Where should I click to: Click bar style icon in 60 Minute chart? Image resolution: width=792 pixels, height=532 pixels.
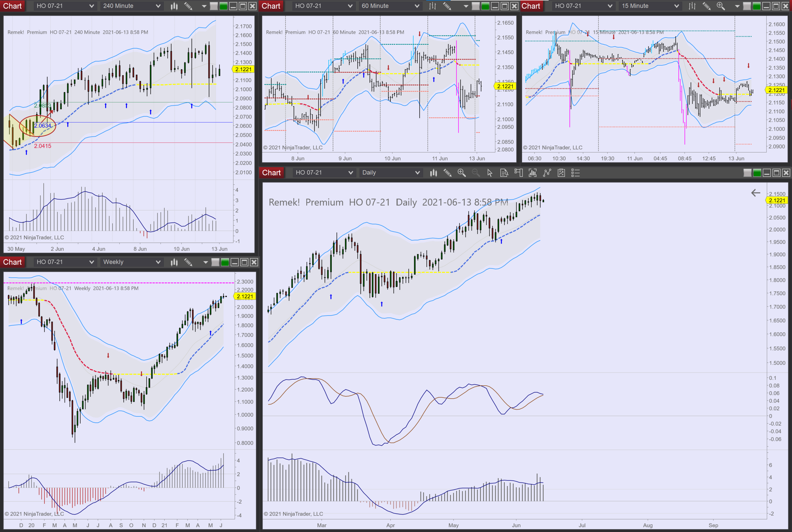pos(432,6)
